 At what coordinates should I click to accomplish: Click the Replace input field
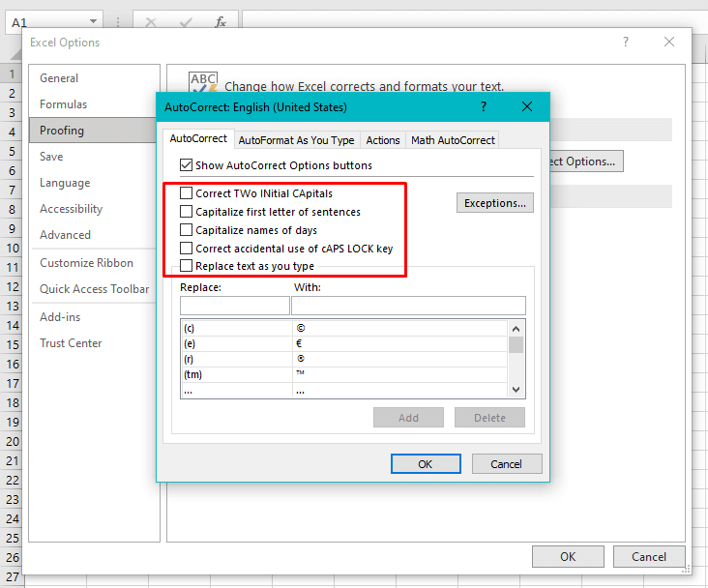click(235, 306)
